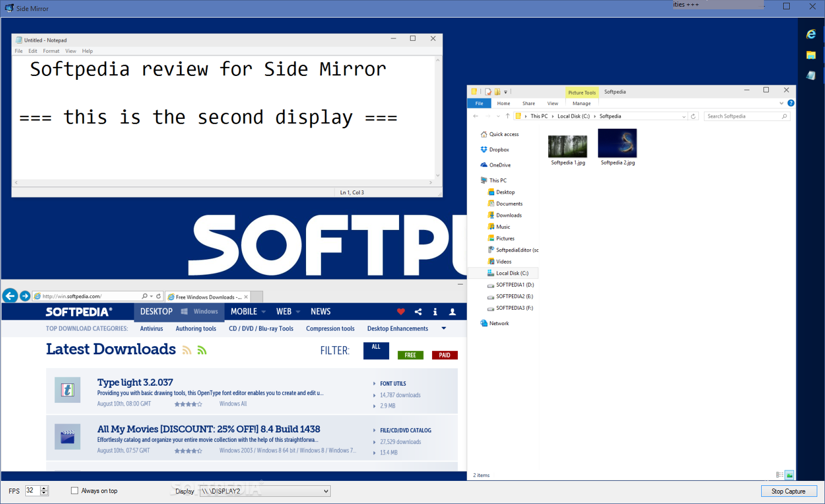Open the Display dropdown showing \\.\DISPLAY2

265,491
